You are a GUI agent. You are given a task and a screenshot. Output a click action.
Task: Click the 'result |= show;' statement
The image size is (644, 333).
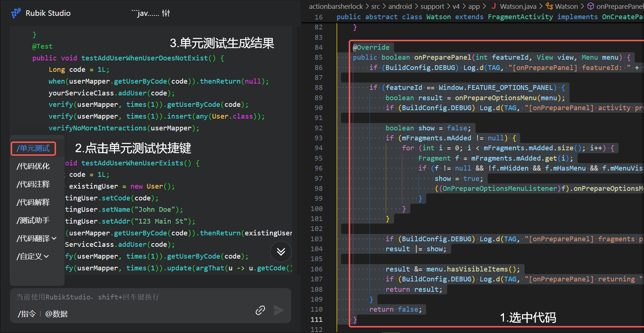[x=416, y=249]
